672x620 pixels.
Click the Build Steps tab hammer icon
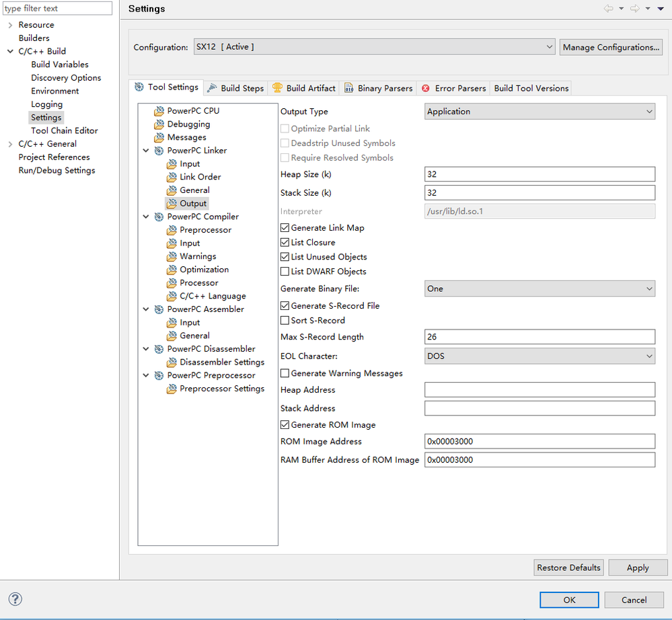pos(212,88)
